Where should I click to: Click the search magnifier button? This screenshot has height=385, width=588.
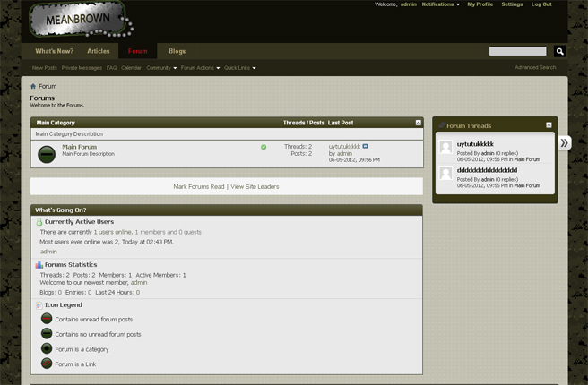[559, 52]
